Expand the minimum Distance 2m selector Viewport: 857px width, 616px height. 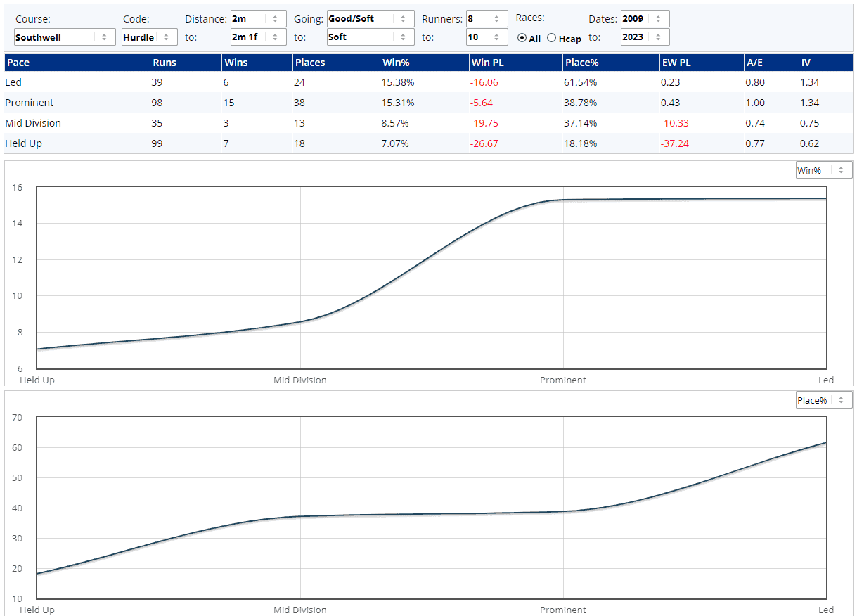(258, 19)
